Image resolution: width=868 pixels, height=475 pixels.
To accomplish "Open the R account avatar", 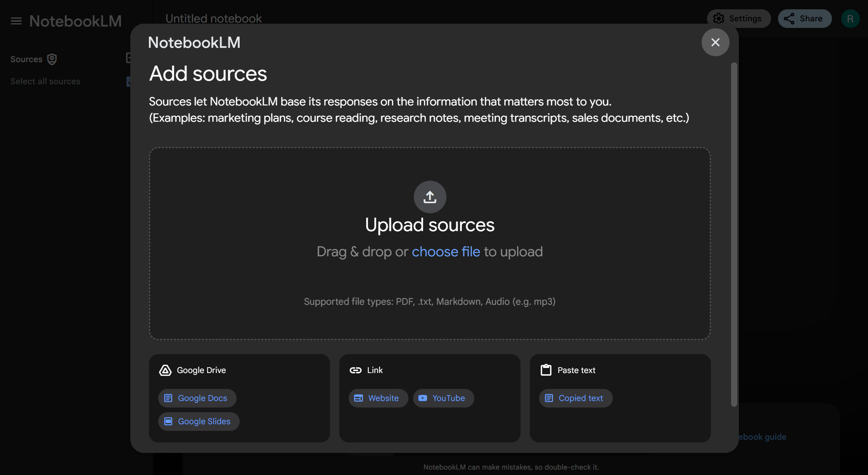I will tap(850, 19).
